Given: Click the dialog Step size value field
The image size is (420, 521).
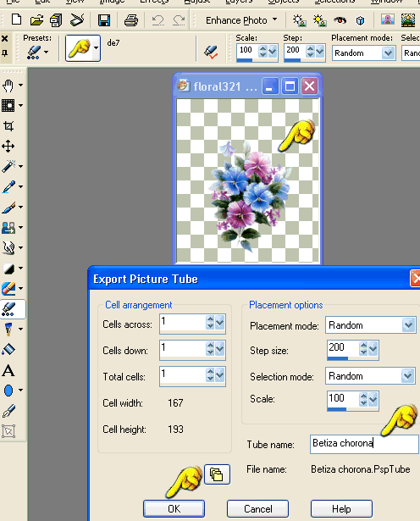Looking at the screenshot, I should pos(343,348).
